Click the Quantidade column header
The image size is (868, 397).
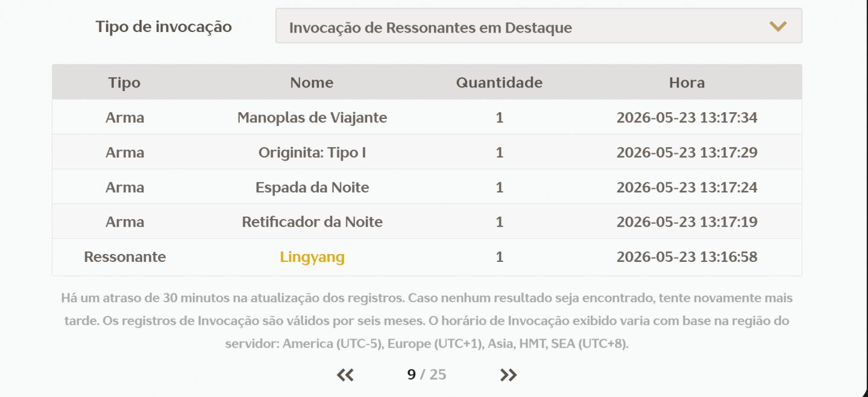point(499,83)
